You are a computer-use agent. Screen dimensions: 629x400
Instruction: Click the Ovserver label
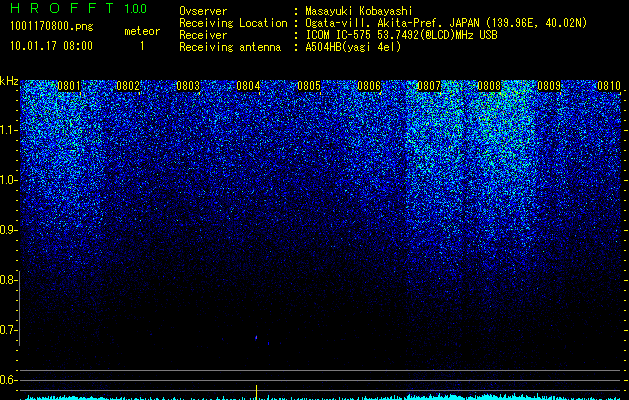point(203,11)
